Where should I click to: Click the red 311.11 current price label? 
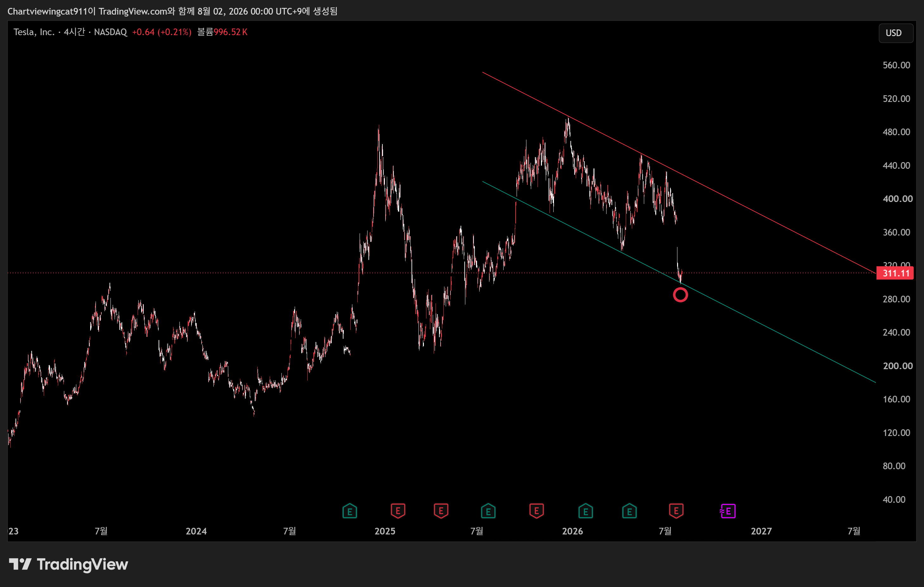pyautogui.click(x=895, y=273)
